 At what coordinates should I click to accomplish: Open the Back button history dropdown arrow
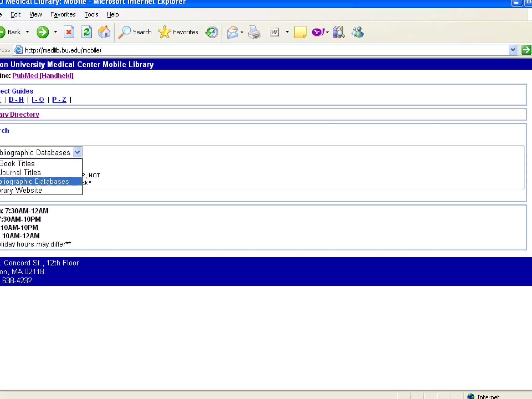point(27,32)
